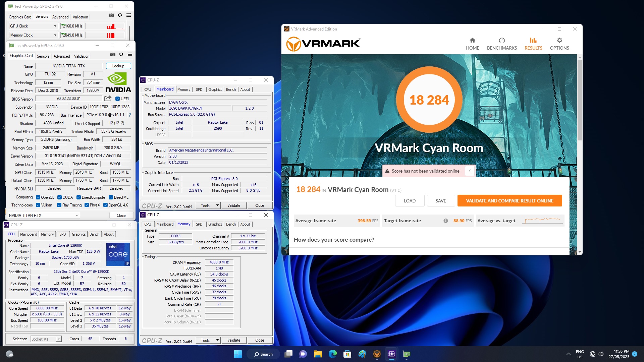The image size is (644, 362).
Task: Open the volume control in system tray
Action: tap(601, 354)
